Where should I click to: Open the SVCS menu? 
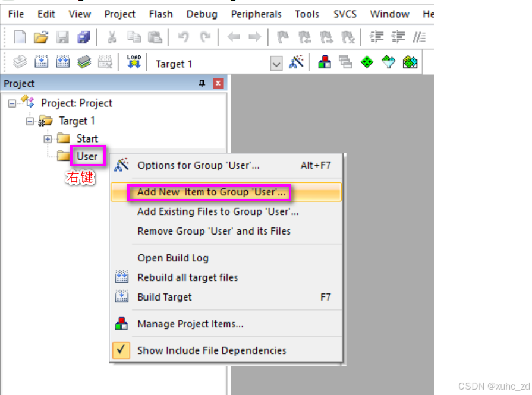(x=345, y=14)
